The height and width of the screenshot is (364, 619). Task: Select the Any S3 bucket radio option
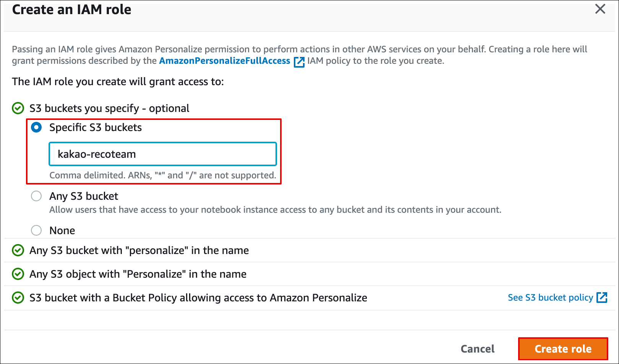point(36,196)
